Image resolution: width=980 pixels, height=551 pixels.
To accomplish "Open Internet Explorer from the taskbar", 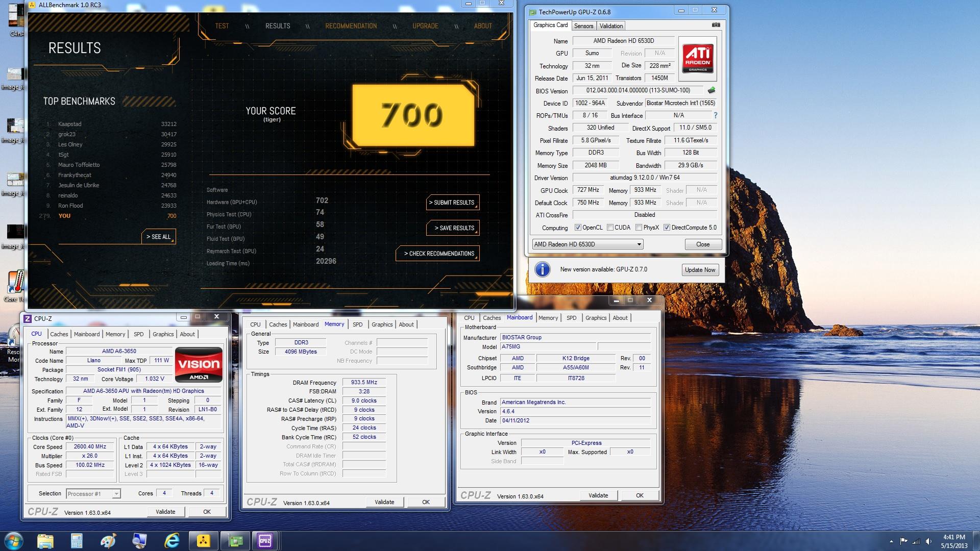I will pyautogui.click(x=172, y=541).
